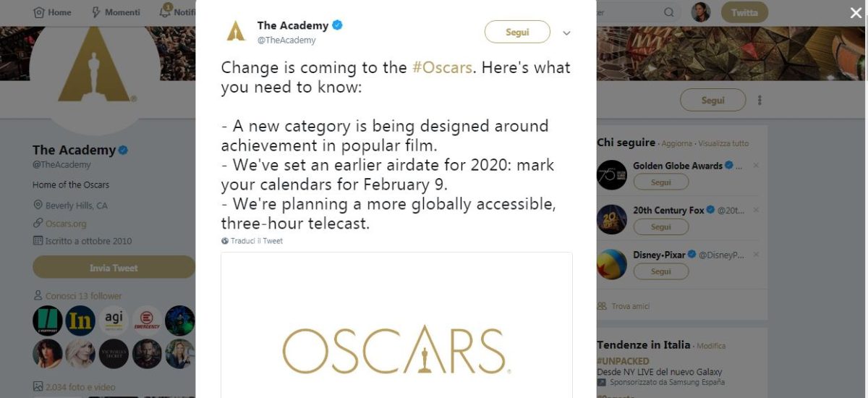Click the Invia Tweet button
This screenshot has height=398, width=868.
click(x=114, y=268)
